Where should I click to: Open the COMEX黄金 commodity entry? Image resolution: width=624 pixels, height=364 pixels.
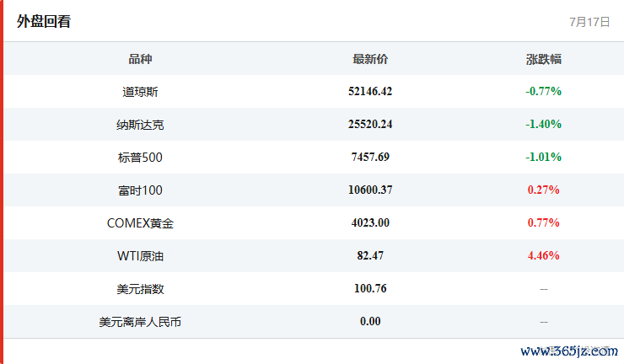click(x=140, y=223)
